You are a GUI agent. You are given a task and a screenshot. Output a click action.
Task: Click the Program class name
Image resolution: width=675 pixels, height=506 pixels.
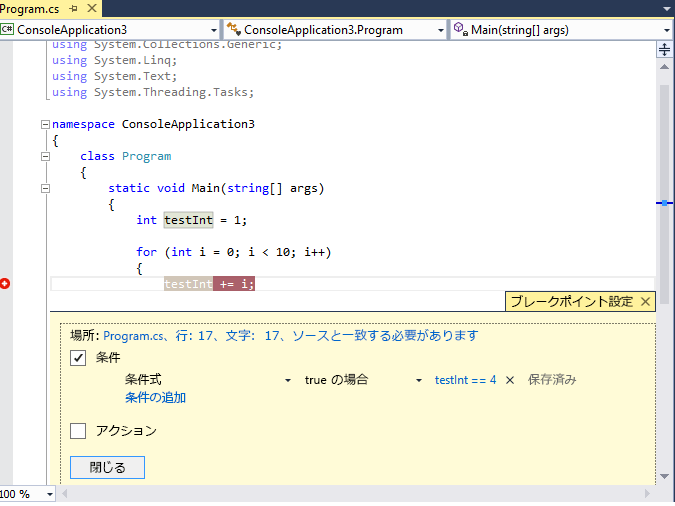point(146,156)
